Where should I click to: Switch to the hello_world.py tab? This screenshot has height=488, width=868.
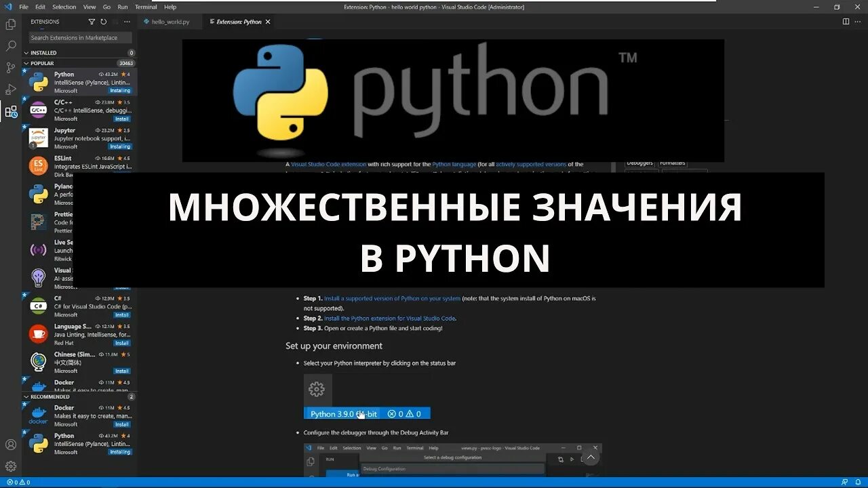pyautogui.click(x=170, y=22)
